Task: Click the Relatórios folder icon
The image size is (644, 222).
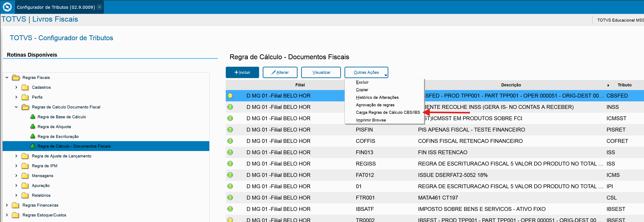Action: [25, 195]
